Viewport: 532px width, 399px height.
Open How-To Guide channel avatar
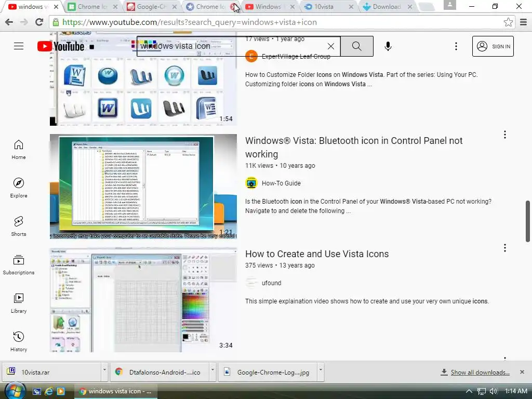251,183
